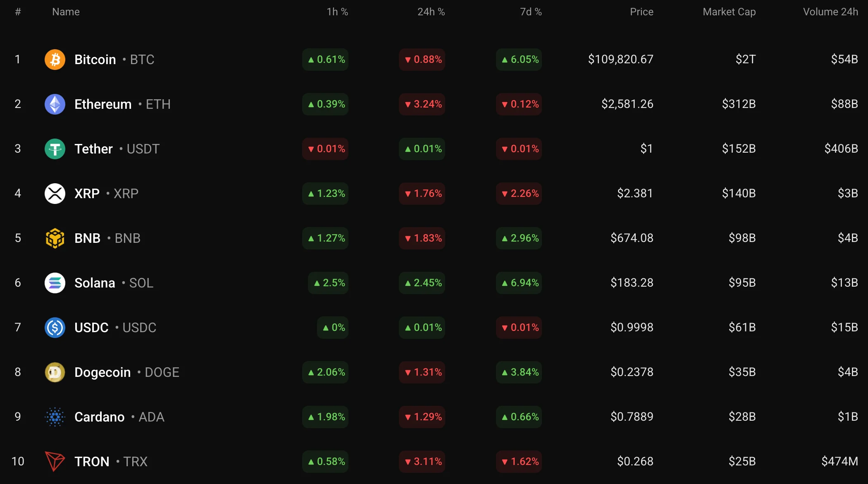Click Solana's 7d change badge 6.94%
868x484 pixels.
[x=519, y=283]
